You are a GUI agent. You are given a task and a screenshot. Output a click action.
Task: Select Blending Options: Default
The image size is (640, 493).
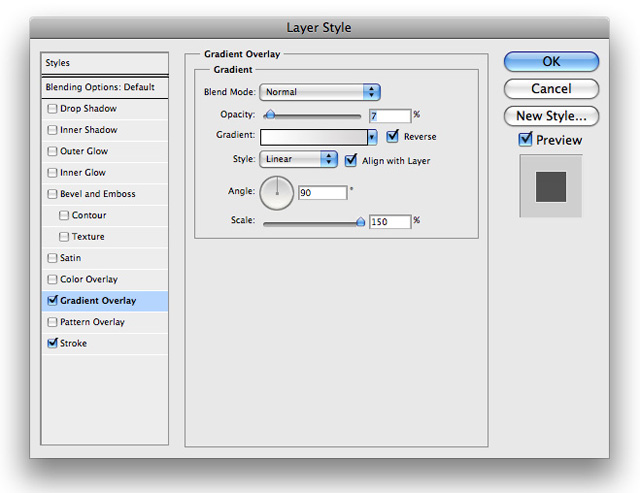pyautogui.click(x=105, y=87)
